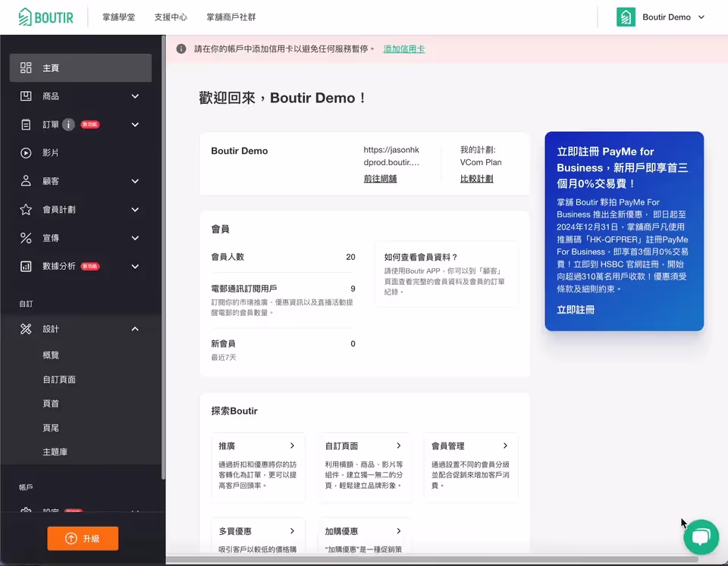Click the video (影片) play icon
The height and width of the screenshot is (566, 728).
tap(26, 152)
